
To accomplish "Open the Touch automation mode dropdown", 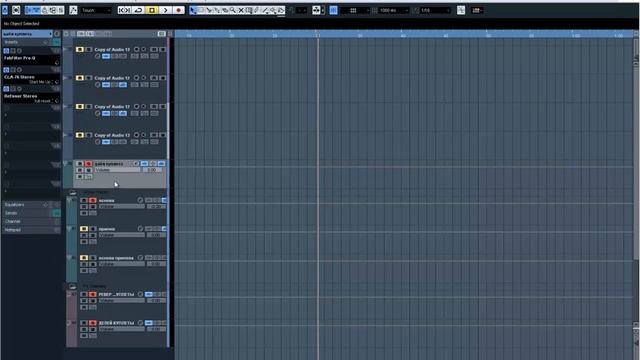I will 96,10.
